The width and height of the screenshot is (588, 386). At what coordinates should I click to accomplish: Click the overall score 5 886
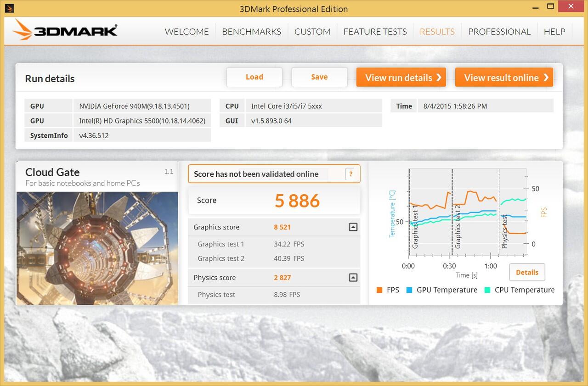(x=297, y=201)
